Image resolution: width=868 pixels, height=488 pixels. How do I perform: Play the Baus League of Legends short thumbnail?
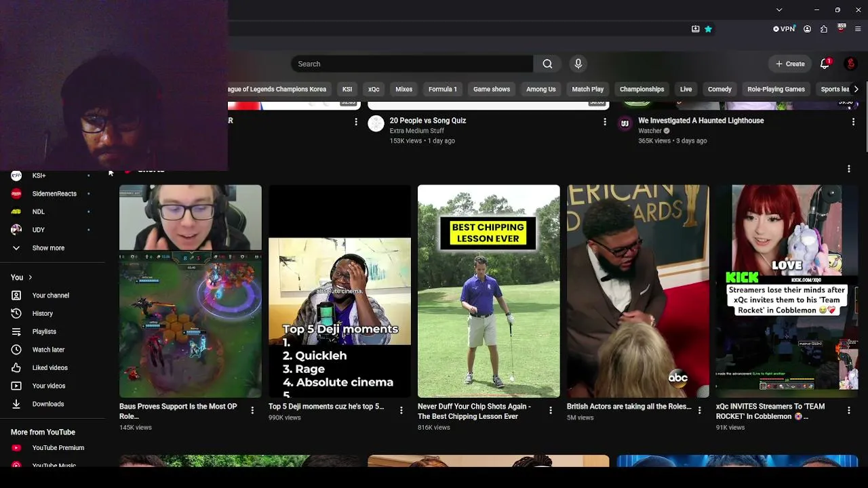point(191,291)
